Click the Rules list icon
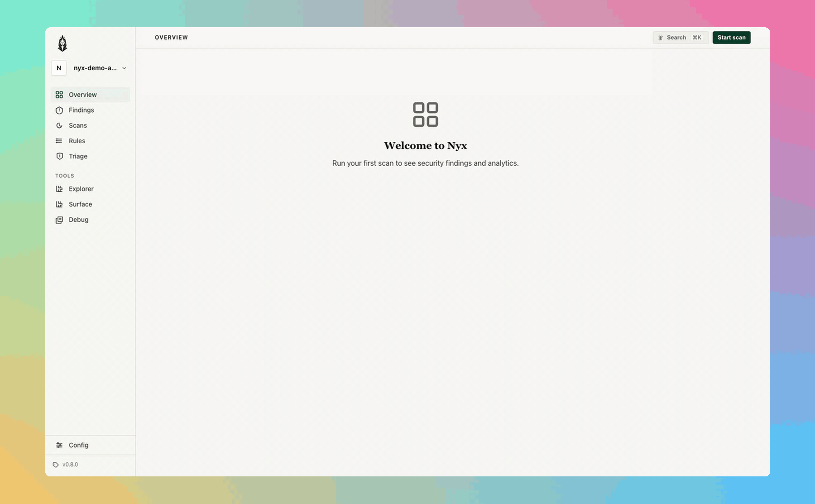 (59, 141)
